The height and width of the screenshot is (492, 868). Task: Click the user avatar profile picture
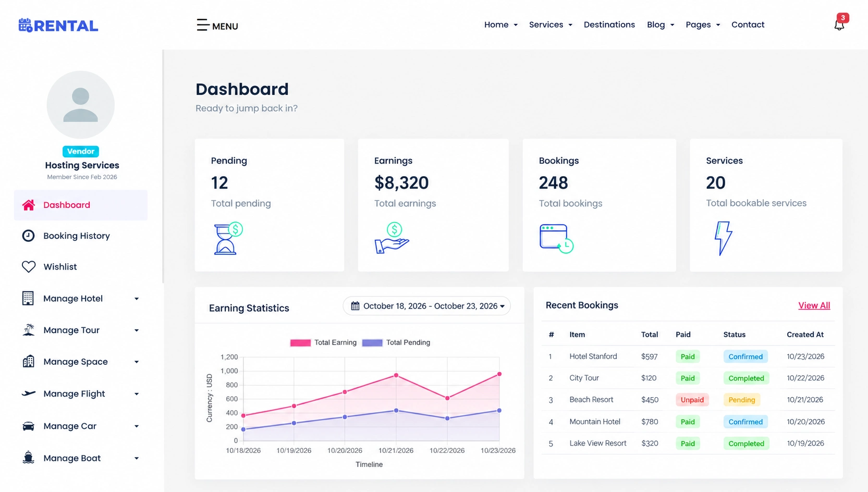tap(81, 105)
